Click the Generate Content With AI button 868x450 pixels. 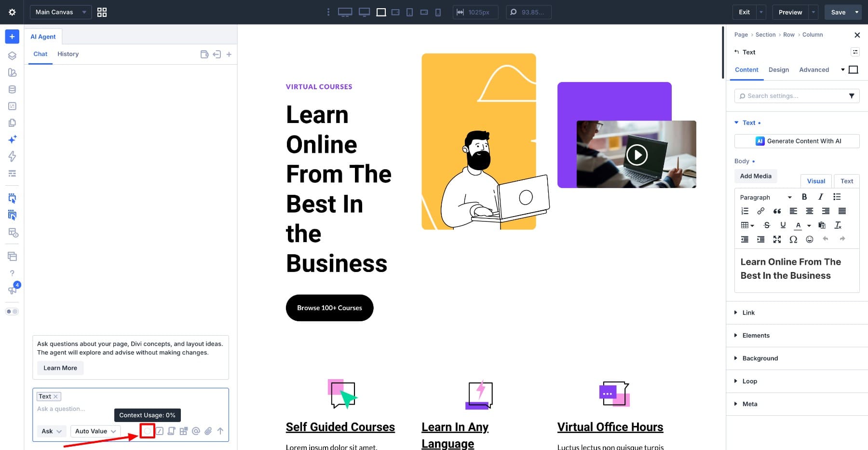797,141
